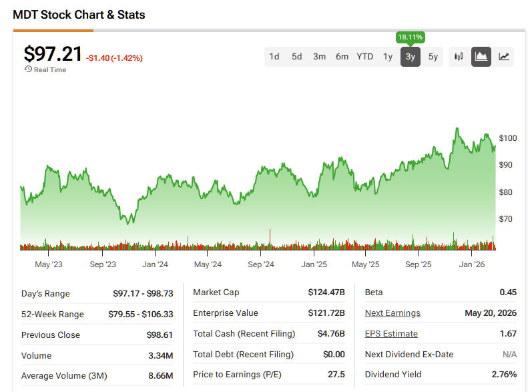
Task: Click the 52-Week Range value $79.55 - $106.33
Action: (x=140, y=315)
